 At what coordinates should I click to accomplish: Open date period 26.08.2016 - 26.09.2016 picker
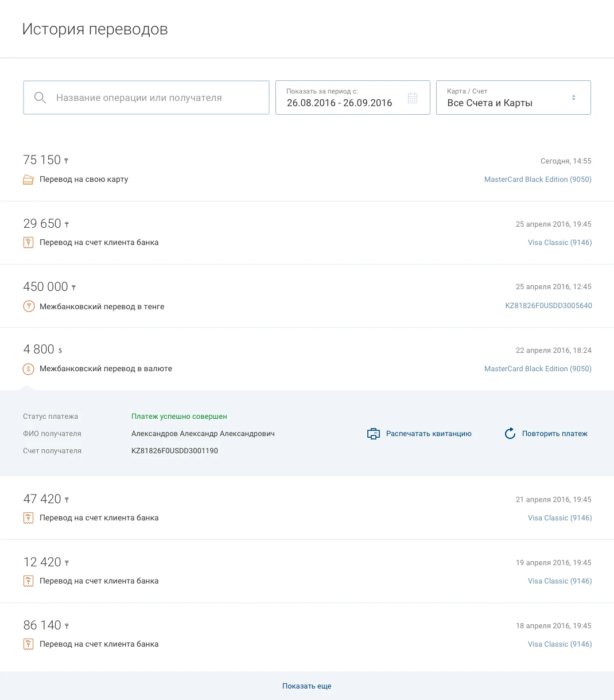(x=340, y=103)
